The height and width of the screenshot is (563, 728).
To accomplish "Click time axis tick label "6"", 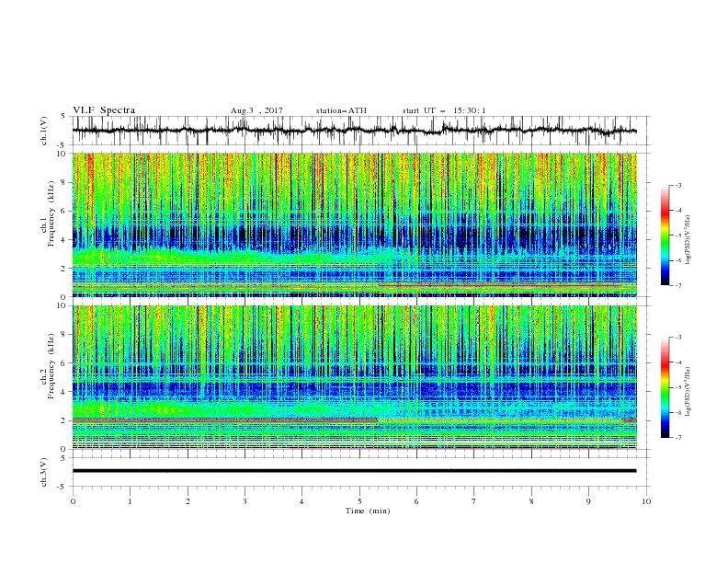I will tap(416, 501).
